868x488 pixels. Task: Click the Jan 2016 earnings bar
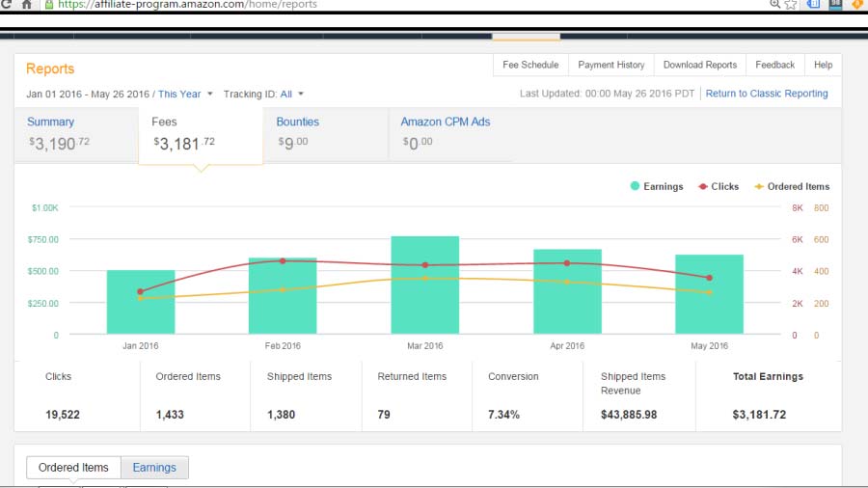[141, 302]
